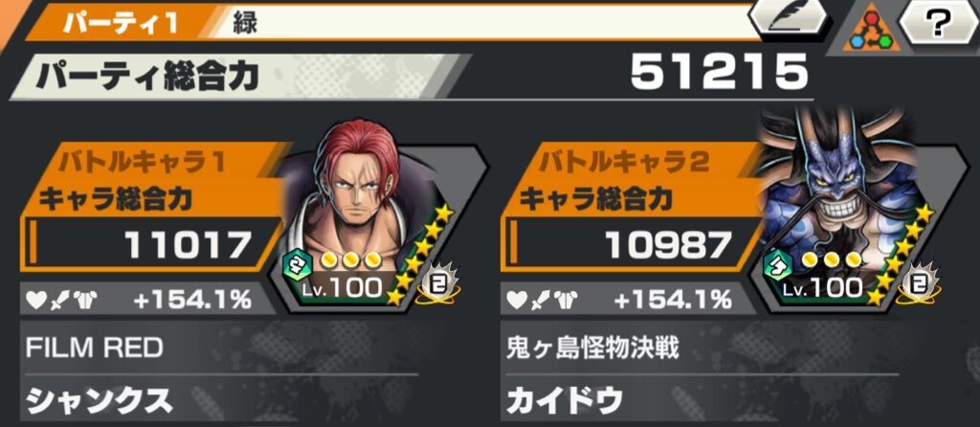
Task: Tap the three gold orbs on Kaido
Action: [x=832, y=258]
